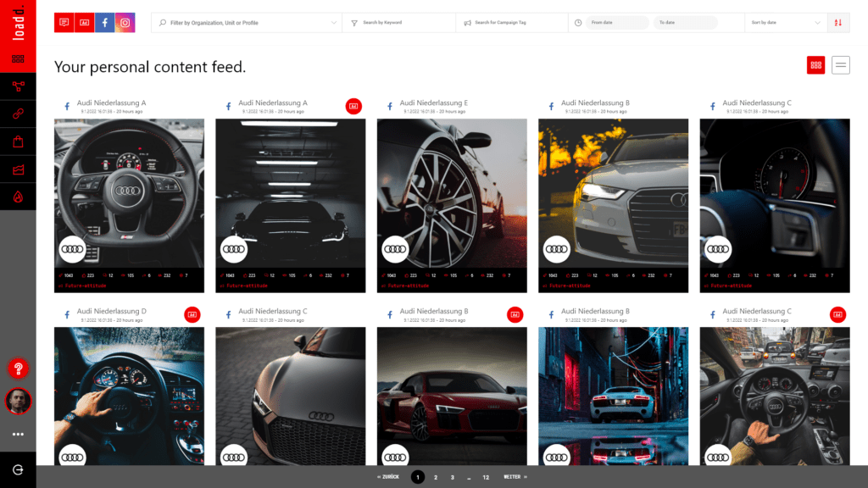Click Audi logo on the silver Audi post
This screenshot has height=488, width=868.
[x=556, y=250]
